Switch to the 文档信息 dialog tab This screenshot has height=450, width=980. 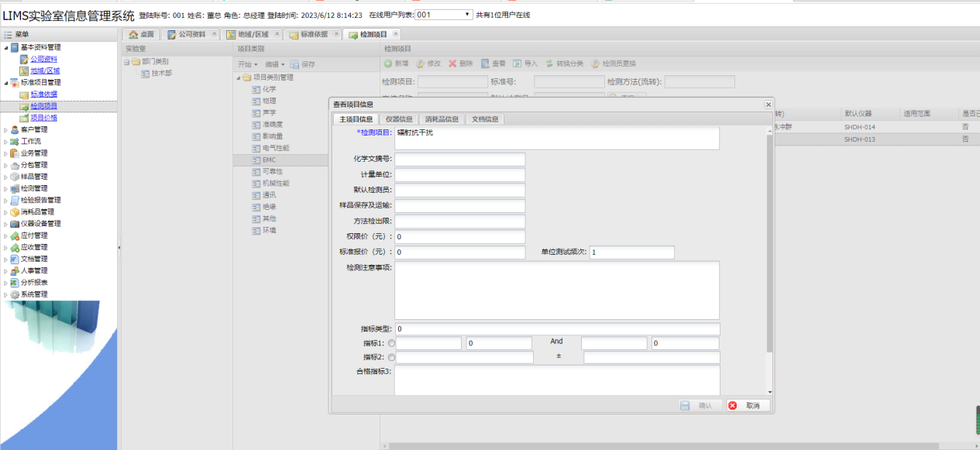point(485,119)
